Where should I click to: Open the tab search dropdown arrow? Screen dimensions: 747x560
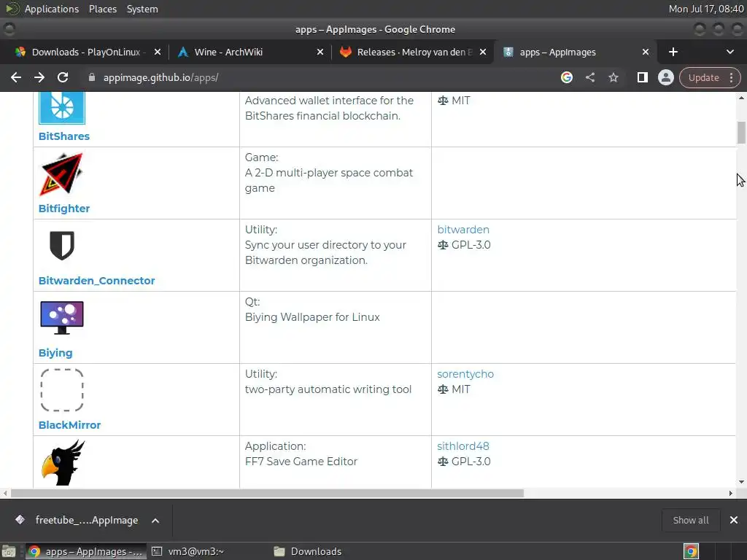click(729, 52)
